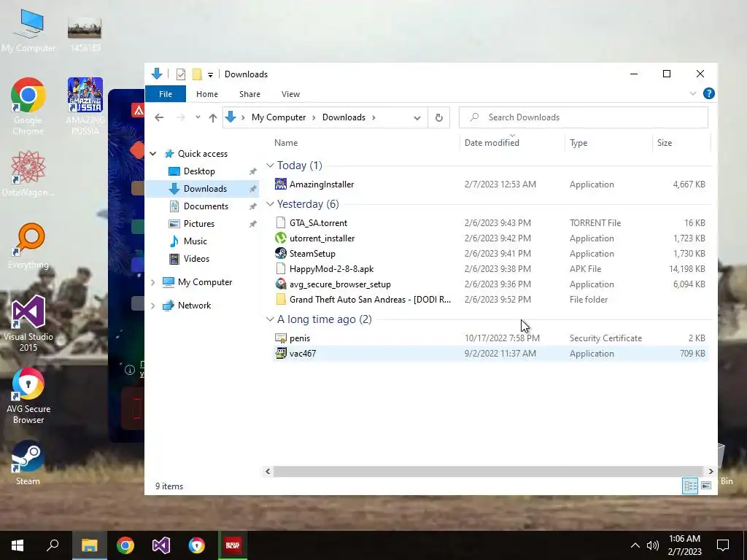Click in the Search Downloads field
Viewport: 747px width, 560px height.
pyautogui.click(x=584, y=117)
